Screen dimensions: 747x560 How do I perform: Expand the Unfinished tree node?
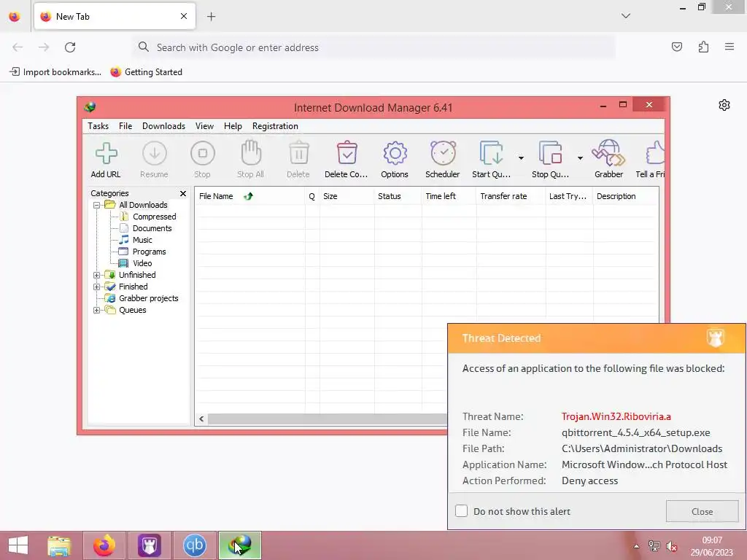tap(97, 275)
